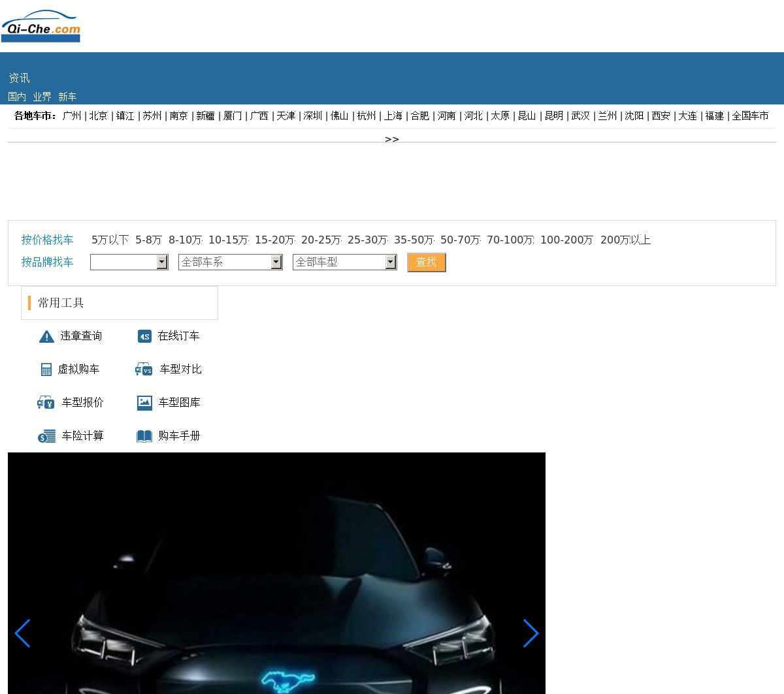Expand the 全部车系 dropdown
Screen dimensions: 784x694
(230, 262)
